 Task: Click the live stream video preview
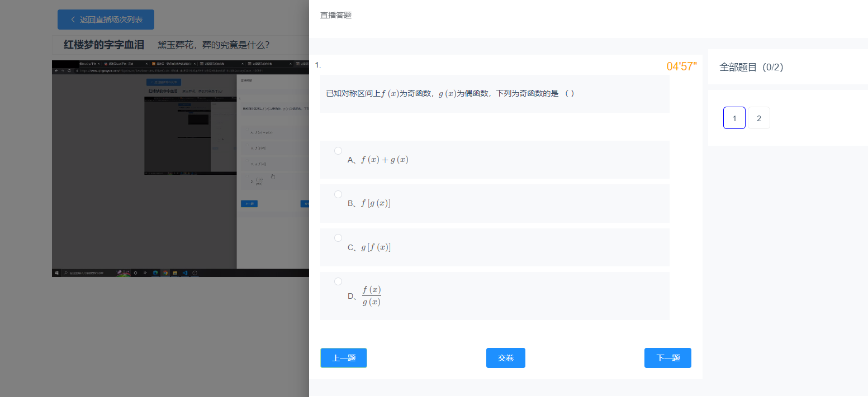[181, 169]
